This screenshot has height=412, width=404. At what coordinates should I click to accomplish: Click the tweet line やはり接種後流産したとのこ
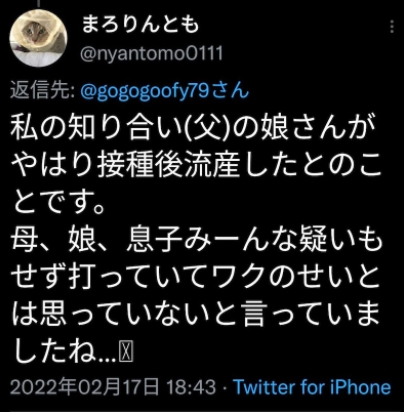coord(196,165)
